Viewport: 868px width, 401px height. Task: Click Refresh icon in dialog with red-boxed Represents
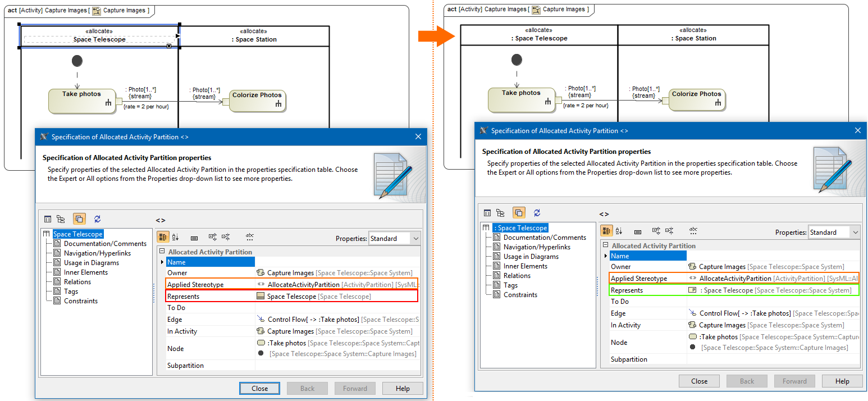(97, 219)
